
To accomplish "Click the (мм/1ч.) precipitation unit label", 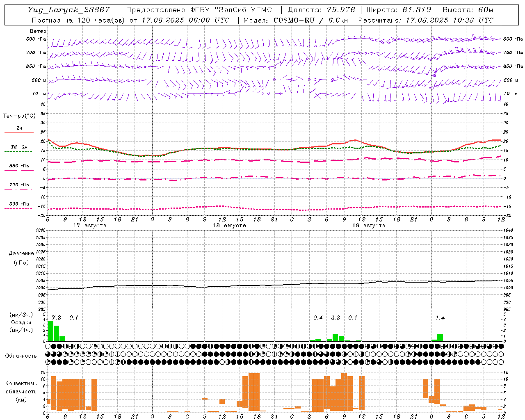I will 21,330.
